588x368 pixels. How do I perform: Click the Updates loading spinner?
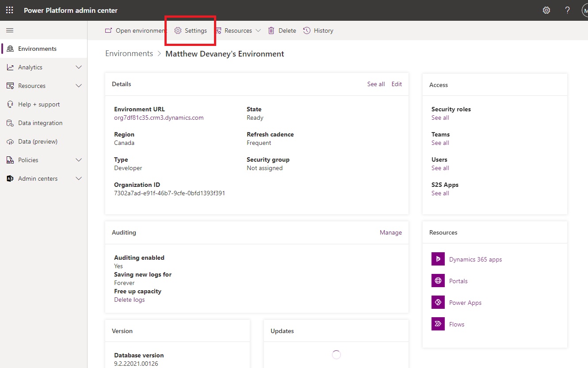(336, 354)
